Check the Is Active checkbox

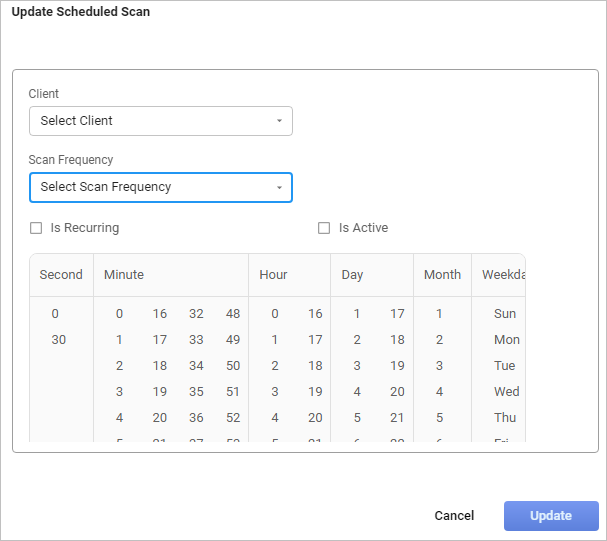324,228
